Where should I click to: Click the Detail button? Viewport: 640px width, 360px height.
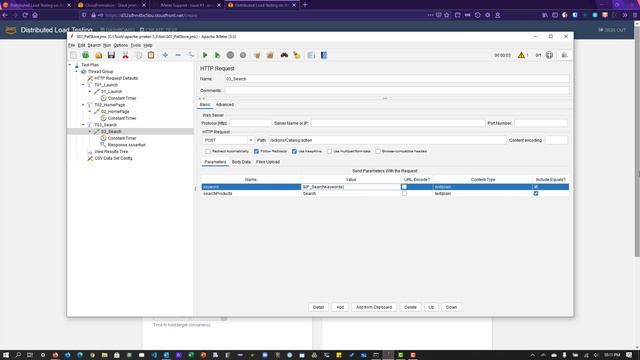coord(318,307)
